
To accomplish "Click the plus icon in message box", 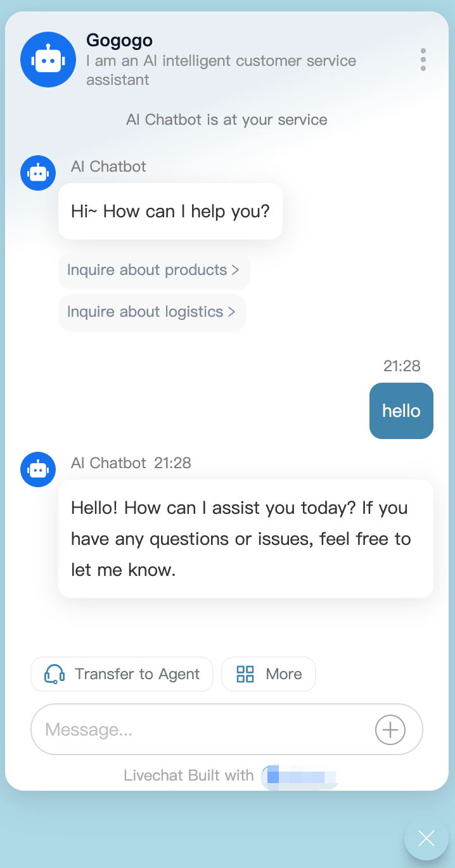I will [x=390, y=729].
